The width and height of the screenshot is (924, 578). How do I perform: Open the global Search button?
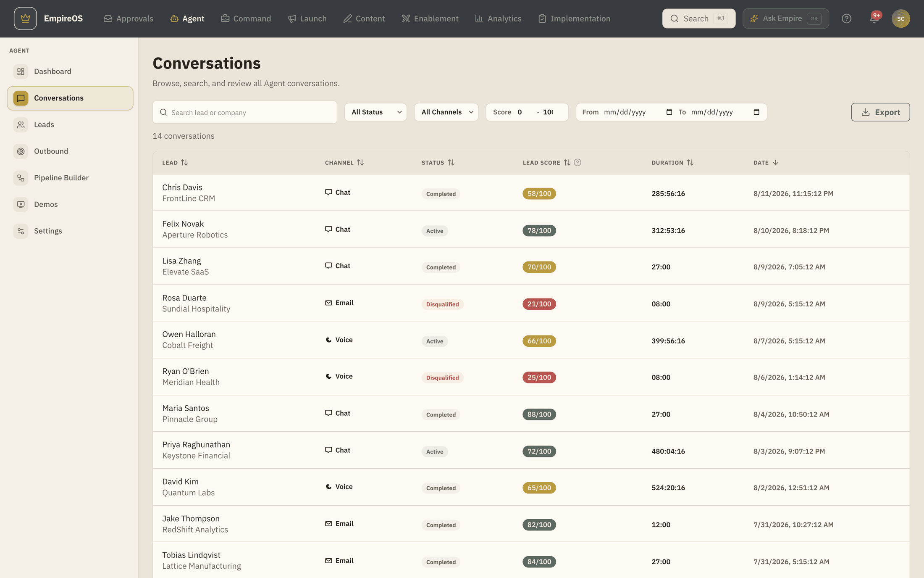pos(699,18)
